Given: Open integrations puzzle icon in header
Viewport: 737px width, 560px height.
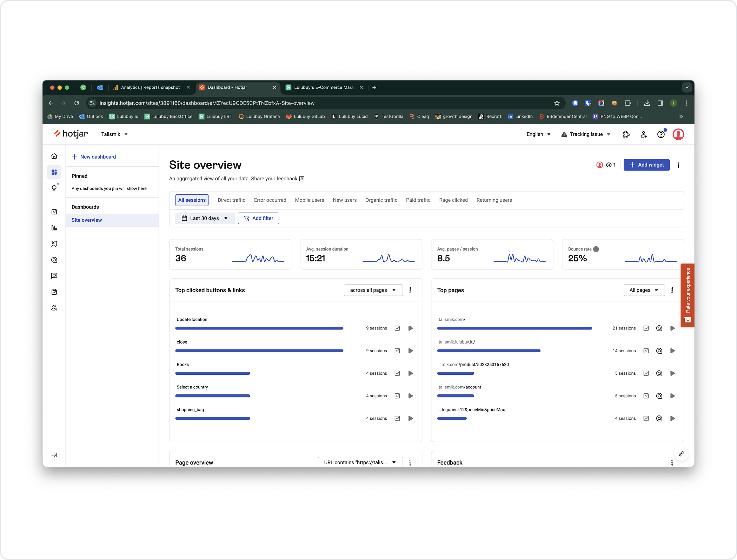Looking at the screenshot, I should tap(626, 134).
